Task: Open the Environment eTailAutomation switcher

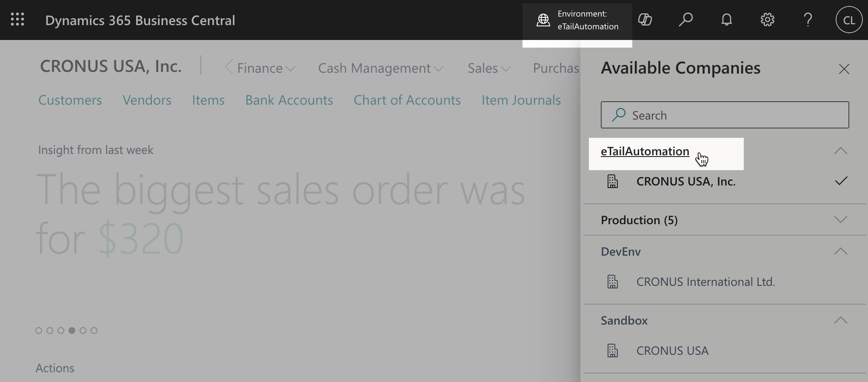Action: click(x=577, y=20)
